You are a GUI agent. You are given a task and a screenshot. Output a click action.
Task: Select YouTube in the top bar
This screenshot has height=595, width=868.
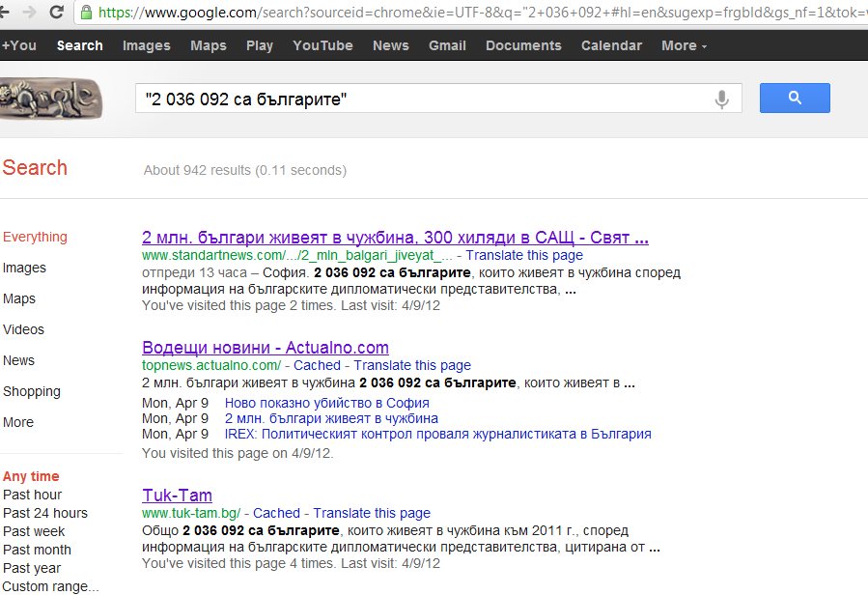click(x=322, y=45)
